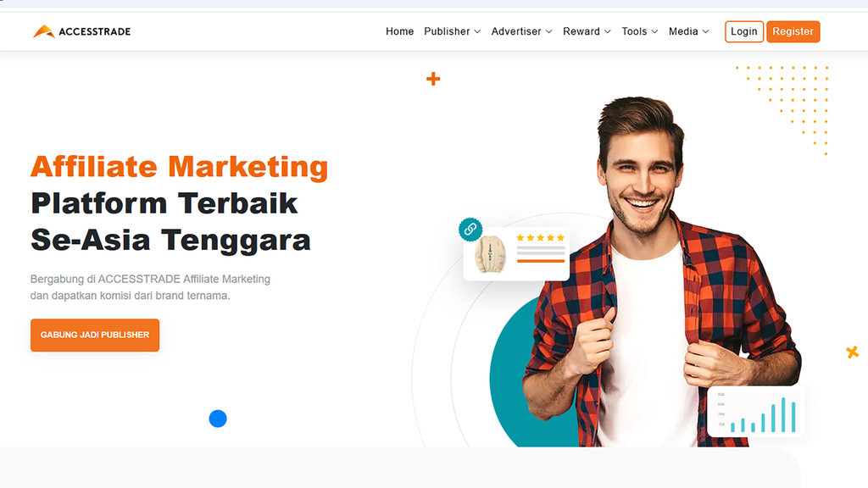Click the orange Register button
Screen dimensions: 868x488
point(793,31)
